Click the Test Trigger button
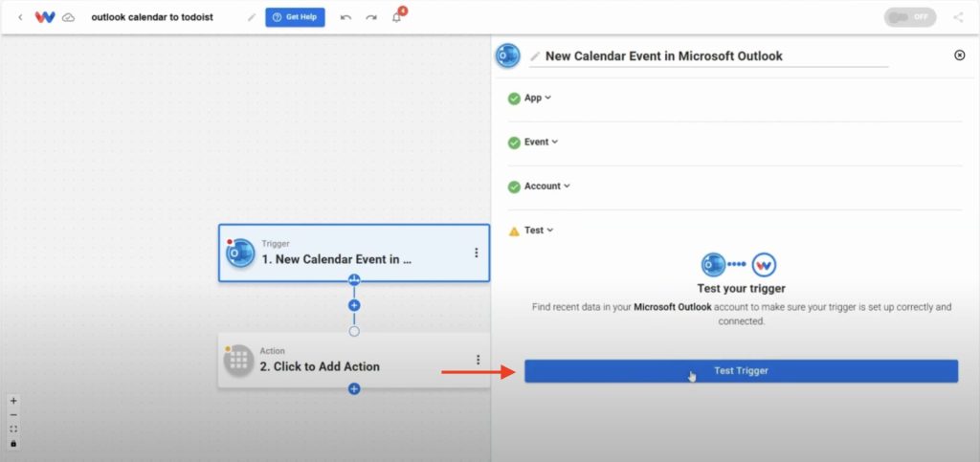Image resolution: width=980 pixels, height=462 pixels. [741, 371]
